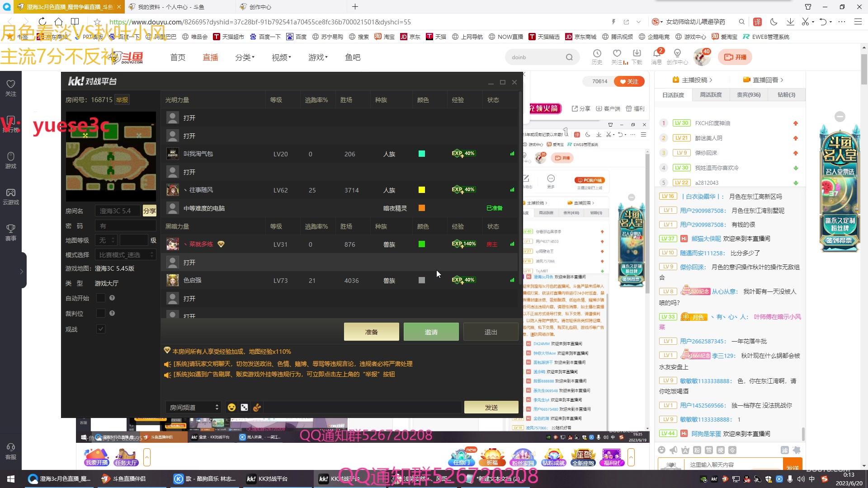Click the 准备 ready button
The height and width of the screenshot is (488, 868).
(371, 332)
